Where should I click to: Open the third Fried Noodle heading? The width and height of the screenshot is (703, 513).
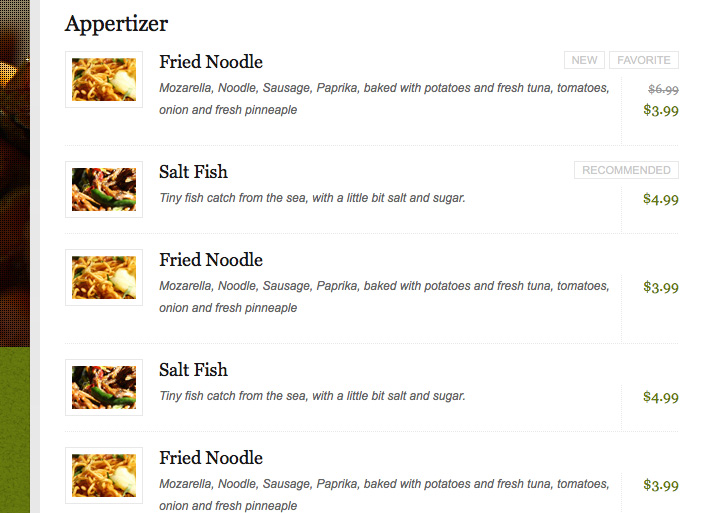pyautogui.click(x=211, y=458)
